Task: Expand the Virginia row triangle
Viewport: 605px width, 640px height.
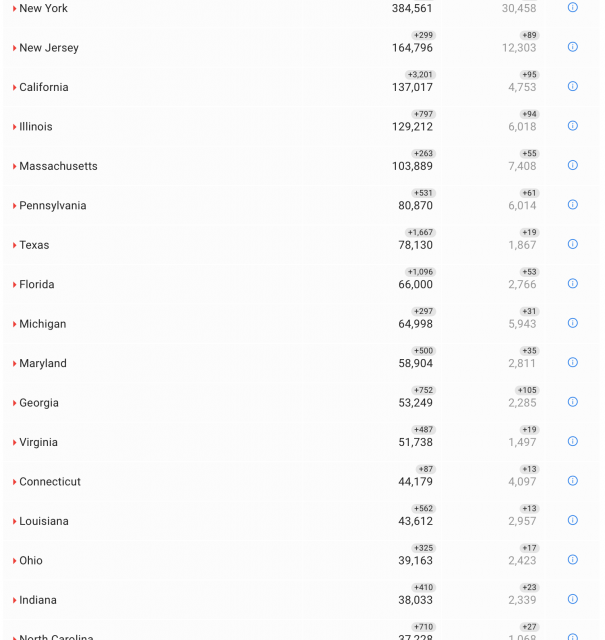Action: click(x=14, y=443)
